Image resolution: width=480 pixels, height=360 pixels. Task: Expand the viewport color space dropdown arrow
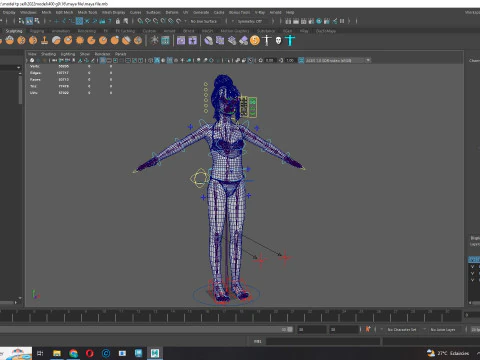[368, 60]
